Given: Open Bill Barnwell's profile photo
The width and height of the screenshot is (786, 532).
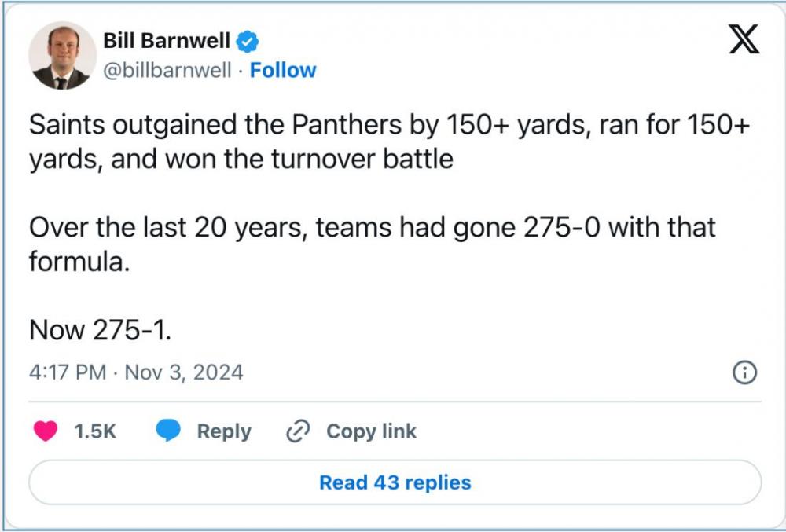Looking at the screenshot, I should pos(62,56).
